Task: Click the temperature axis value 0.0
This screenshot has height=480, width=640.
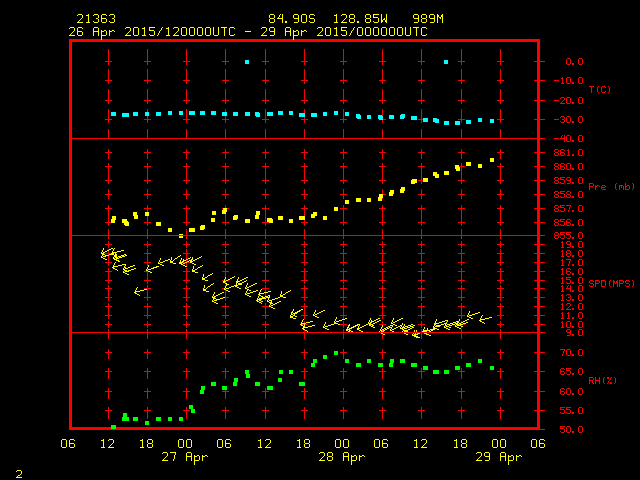Action: pos(574,62)
